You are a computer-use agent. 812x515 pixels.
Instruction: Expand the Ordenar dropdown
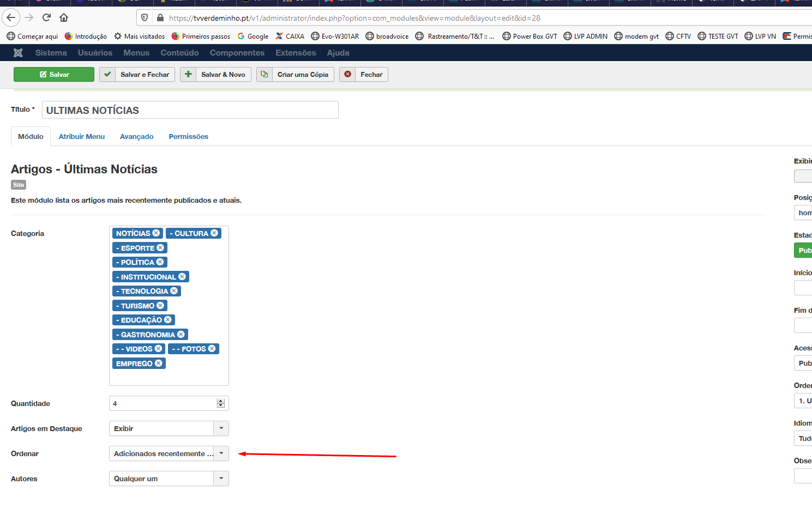[169, 453]
